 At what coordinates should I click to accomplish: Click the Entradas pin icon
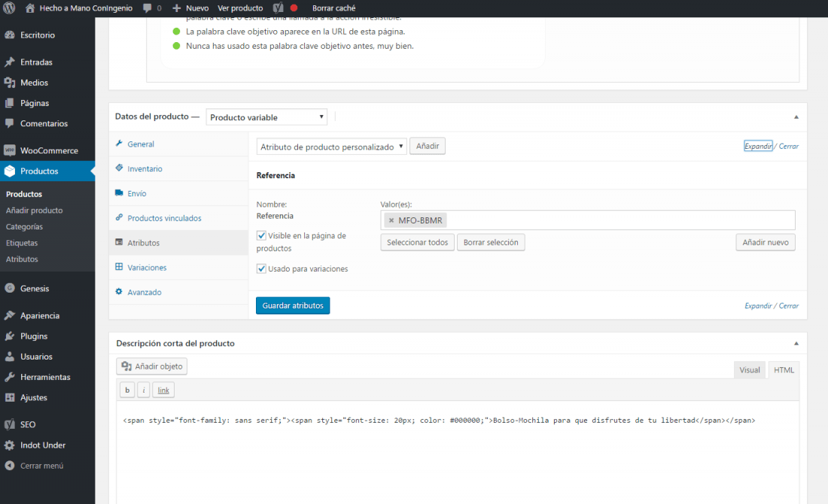click(10, 62)
